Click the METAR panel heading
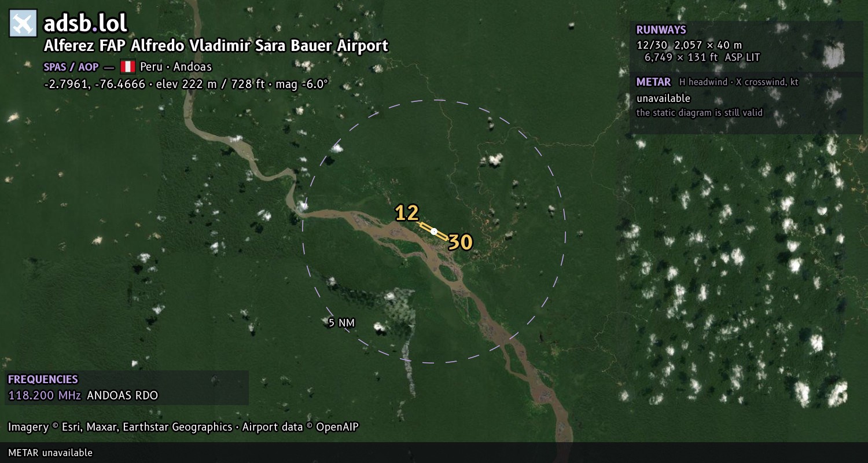Screen dimensions: 868x463 pos(653,82)
